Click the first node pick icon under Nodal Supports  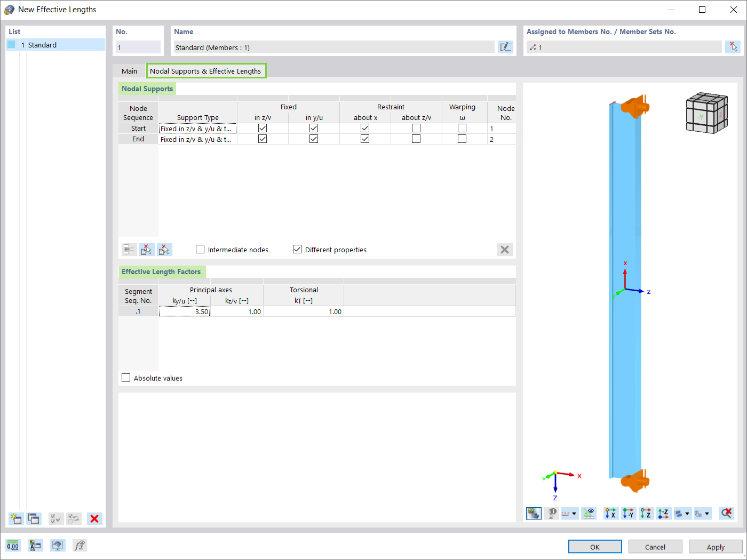[x=147, y=250]
